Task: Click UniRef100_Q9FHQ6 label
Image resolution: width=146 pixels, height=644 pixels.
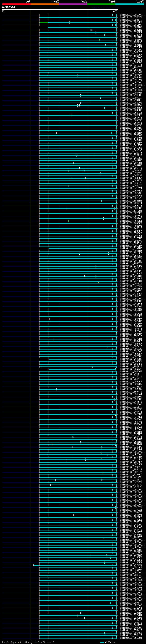Action: click(x=131, y=261)
